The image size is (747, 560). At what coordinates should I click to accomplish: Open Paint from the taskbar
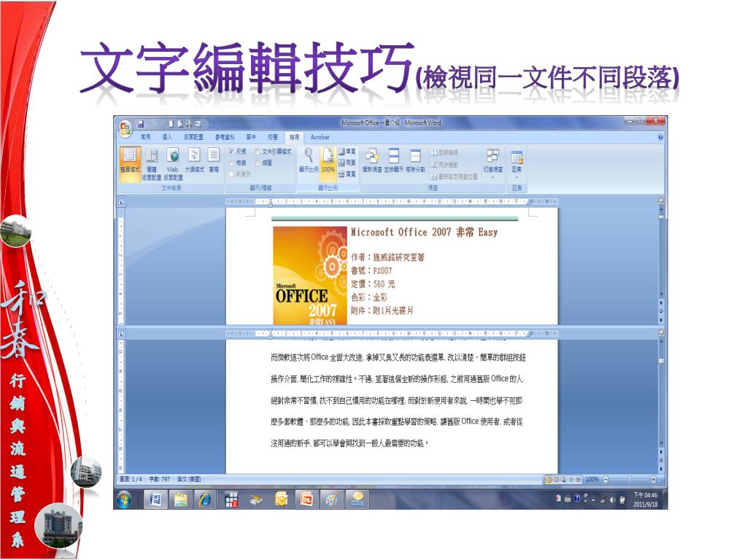(332, 499)
